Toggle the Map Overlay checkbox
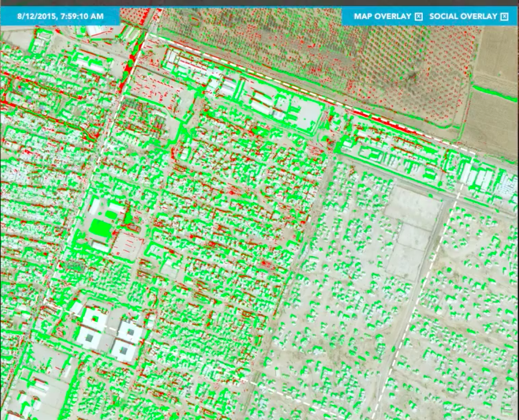The height and width of the screenshot is (420, 519). pos(419,16)
